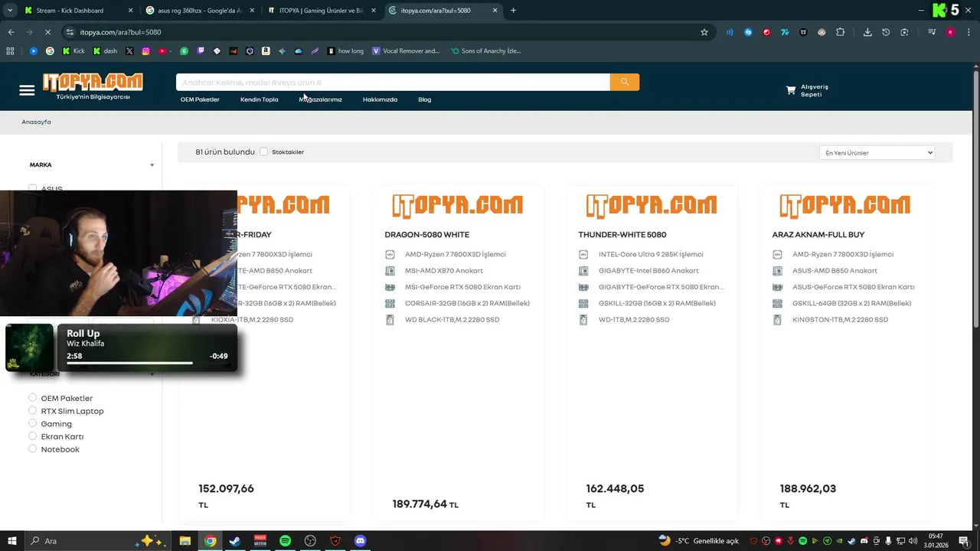
Task: Enable the Stoktakiler checkbox
Action: (x=263, y=152)
